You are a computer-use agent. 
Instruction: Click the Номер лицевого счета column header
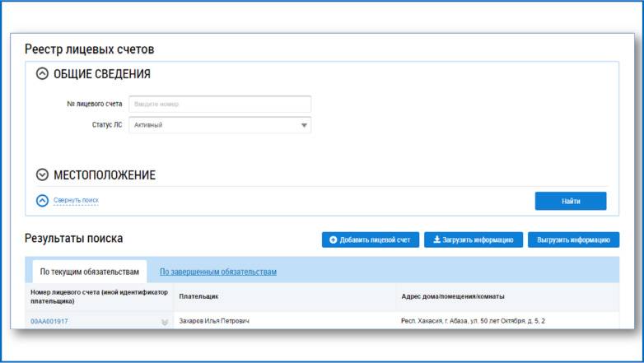click(99, 296)
